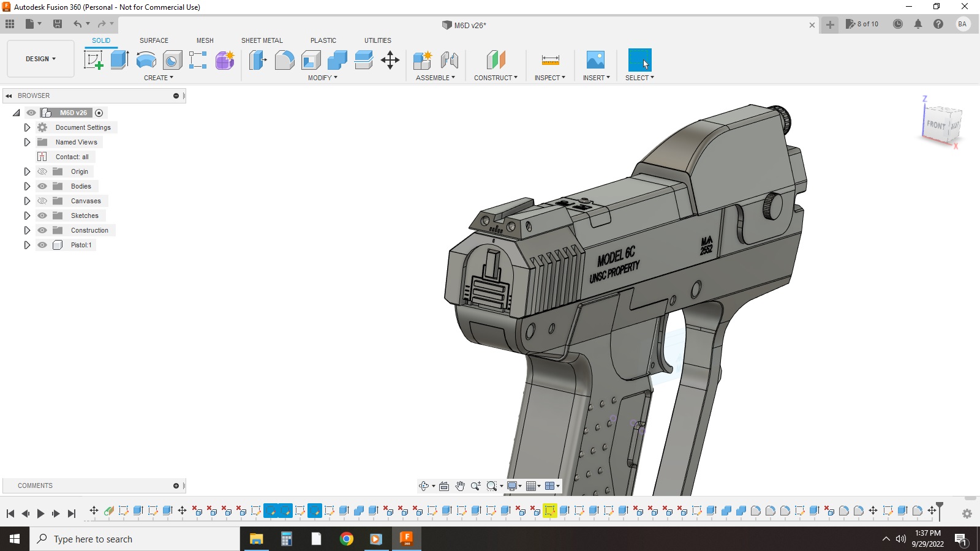980x551 pixels.
Task: Select the SOLID tab
Action: pos(101,40)
